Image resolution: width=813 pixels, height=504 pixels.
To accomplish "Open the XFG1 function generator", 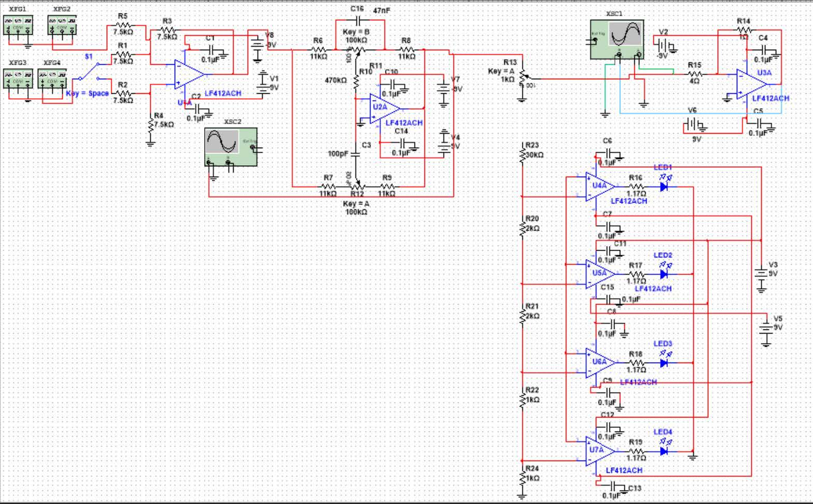I will point(18,24).
